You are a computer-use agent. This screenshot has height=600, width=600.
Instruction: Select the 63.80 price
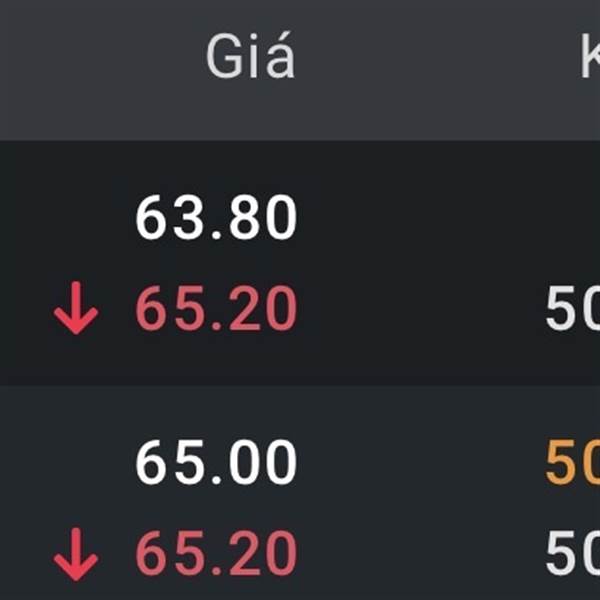coord(216,217)
